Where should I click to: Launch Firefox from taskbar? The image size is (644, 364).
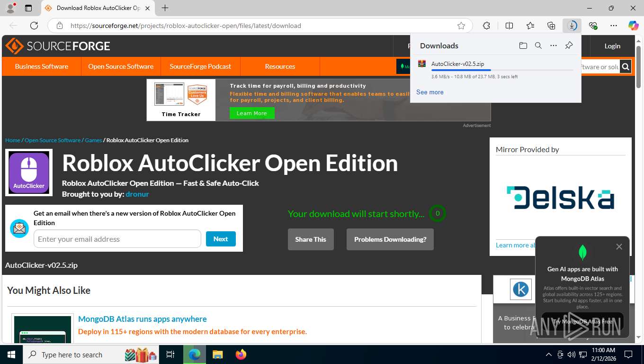click(x=241, y=355)
